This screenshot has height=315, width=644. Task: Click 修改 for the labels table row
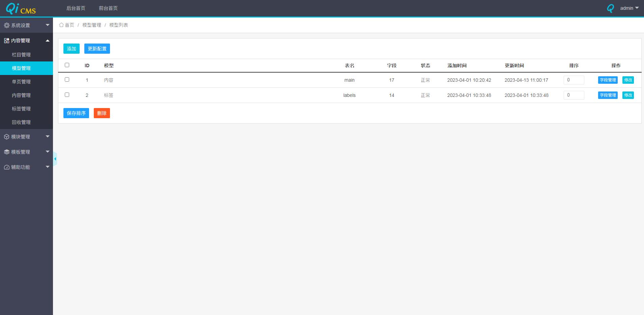(628, 95)
